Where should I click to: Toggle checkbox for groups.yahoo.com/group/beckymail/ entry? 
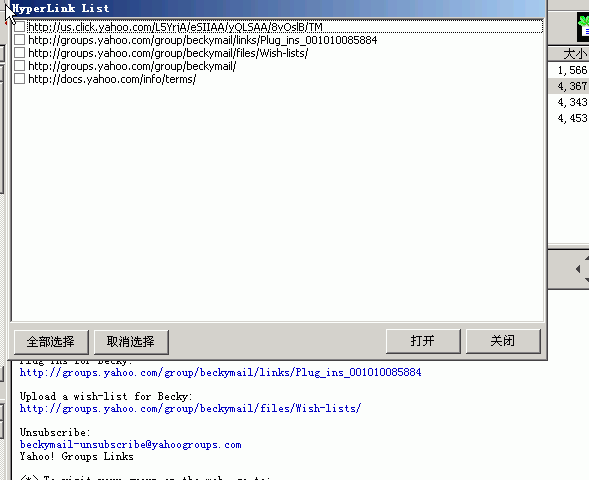point(20,66)
